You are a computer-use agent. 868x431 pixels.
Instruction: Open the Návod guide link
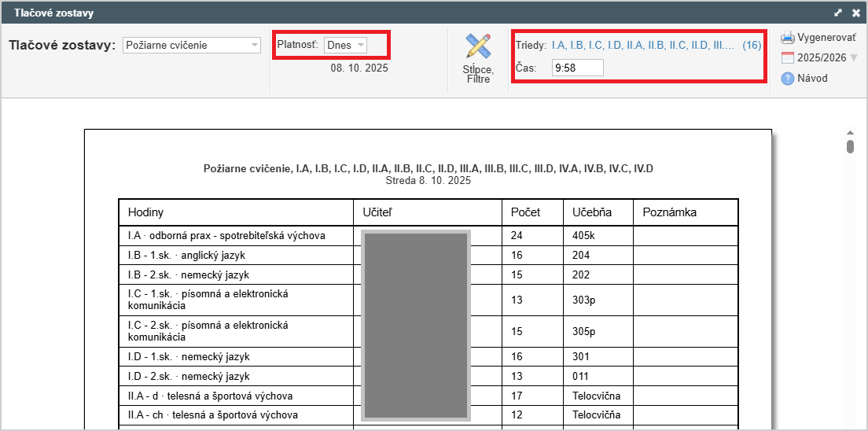pos(812,78)
